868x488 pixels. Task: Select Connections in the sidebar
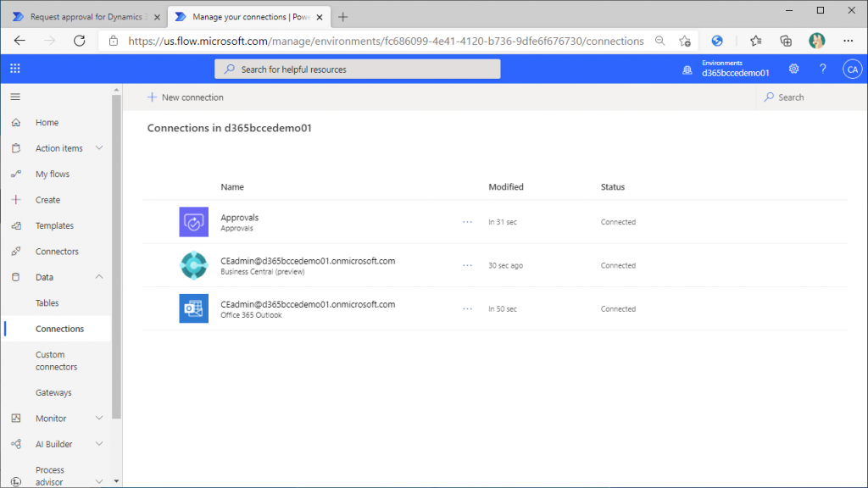(x=60, y=329)
